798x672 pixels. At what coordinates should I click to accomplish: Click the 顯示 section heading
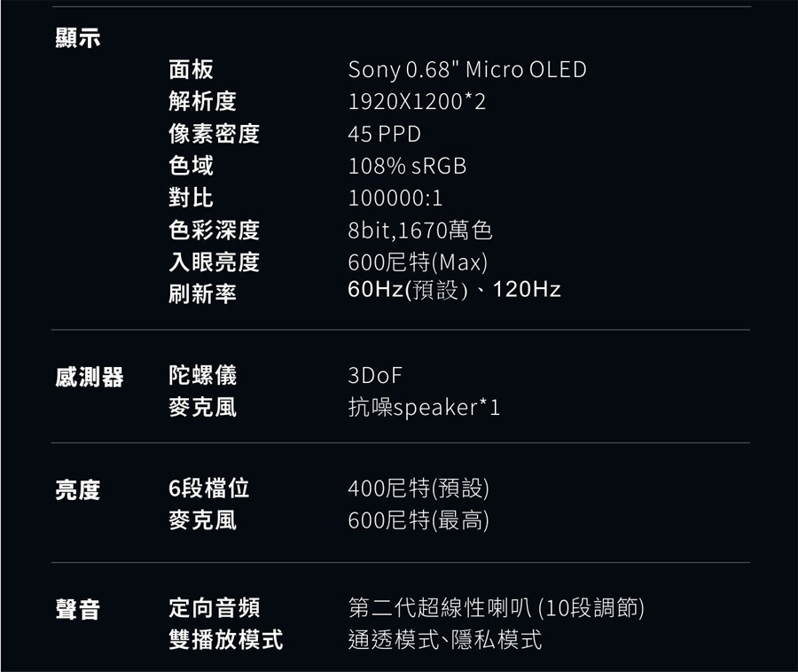click(78, 39)
